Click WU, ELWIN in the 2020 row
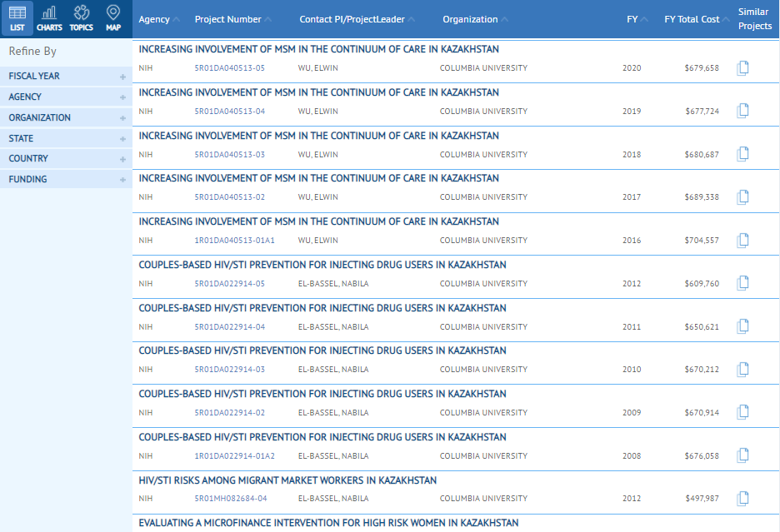Viewport: 780px width, 532px height. tap(317, 68)
